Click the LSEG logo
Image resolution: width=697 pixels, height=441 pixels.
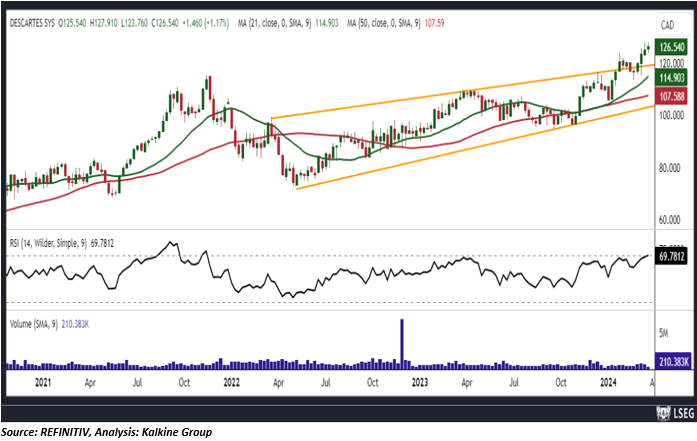(x=675, y=413)
